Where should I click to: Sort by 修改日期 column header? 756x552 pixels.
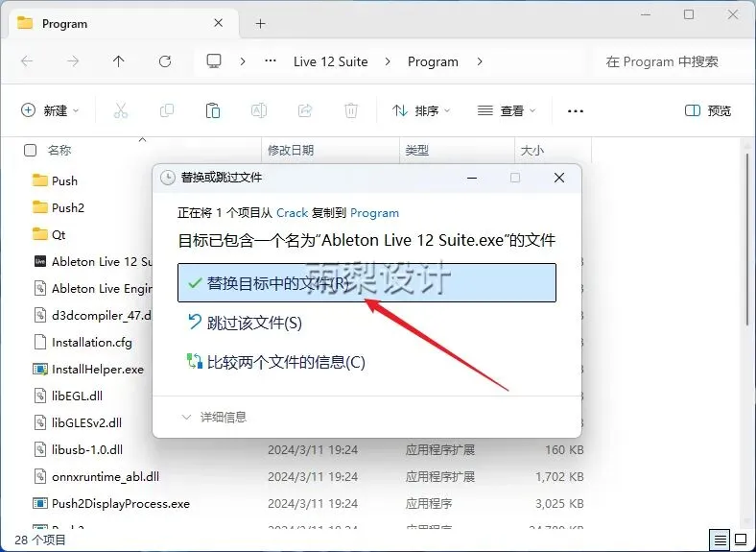291,150
